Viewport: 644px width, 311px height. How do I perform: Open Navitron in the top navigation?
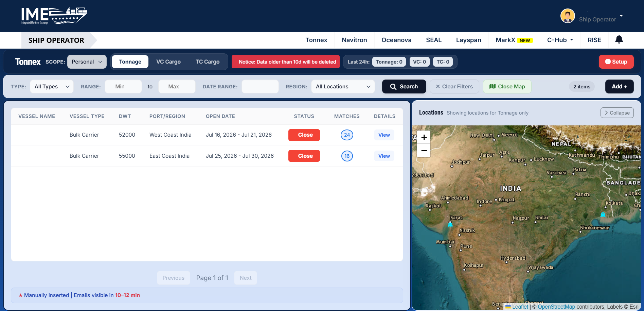[x=354, y=40]
